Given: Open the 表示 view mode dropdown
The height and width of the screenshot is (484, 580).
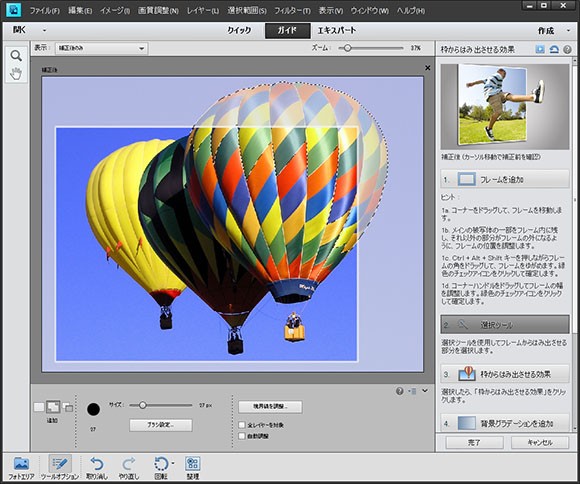Looking at the screenshot, I should [101, 48].
